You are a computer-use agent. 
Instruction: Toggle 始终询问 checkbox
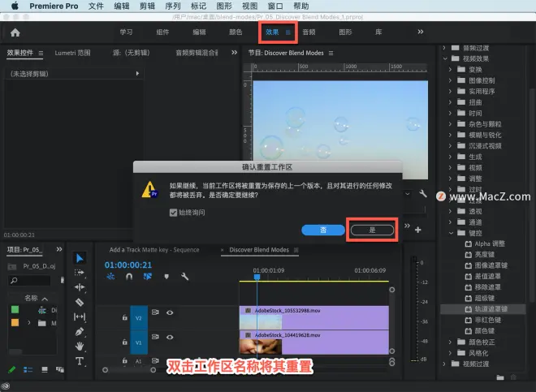173,213
